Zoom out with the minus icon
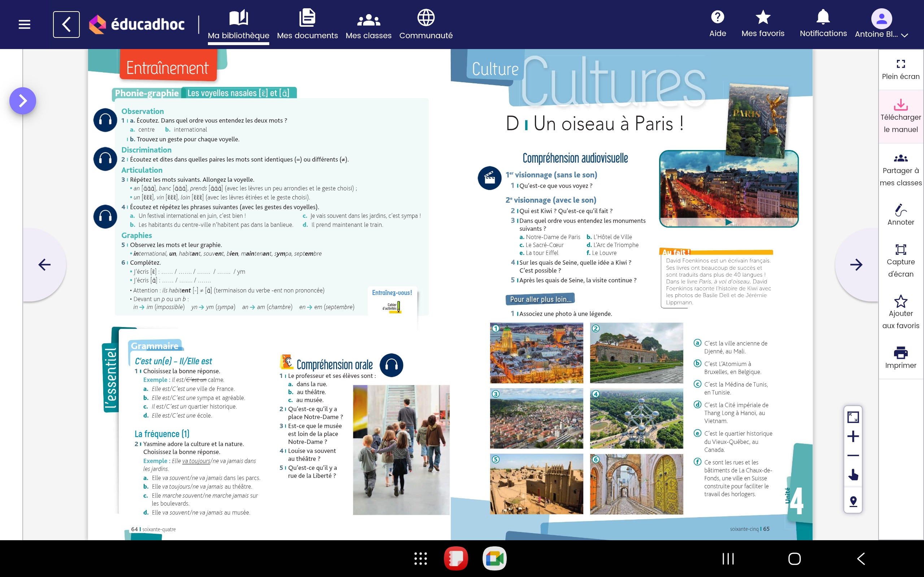This screenshot has width=924, height=577. [853, 455]
